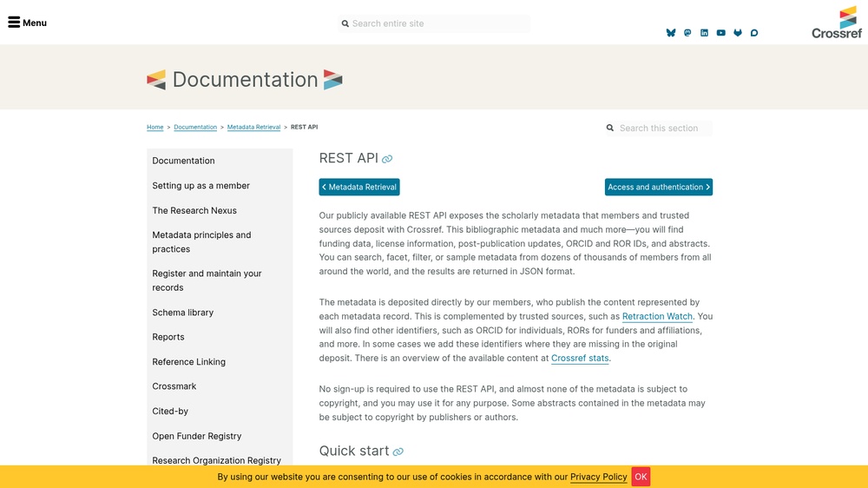Click the magnifier icon in section search
868x488 pixels.
(610, 128)
